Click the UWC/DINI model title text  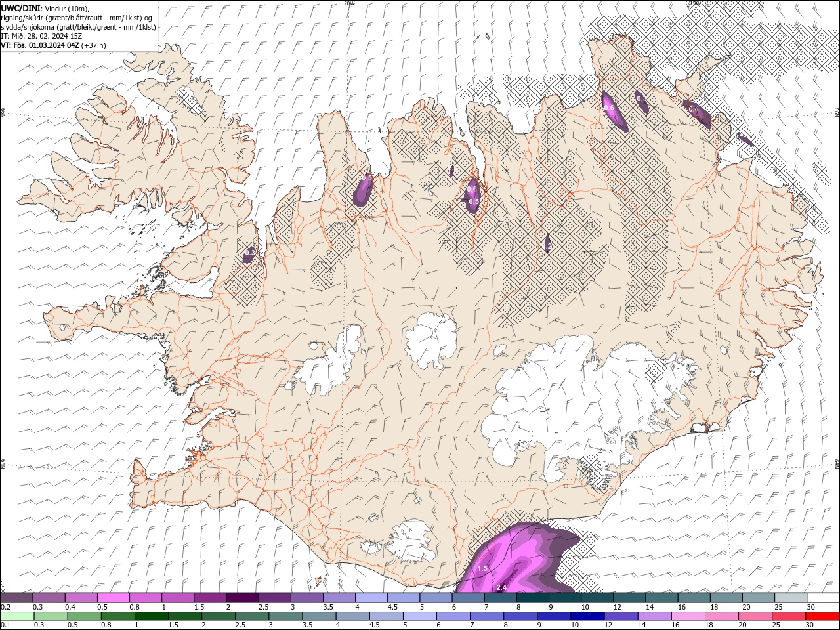tap(22, 8)
